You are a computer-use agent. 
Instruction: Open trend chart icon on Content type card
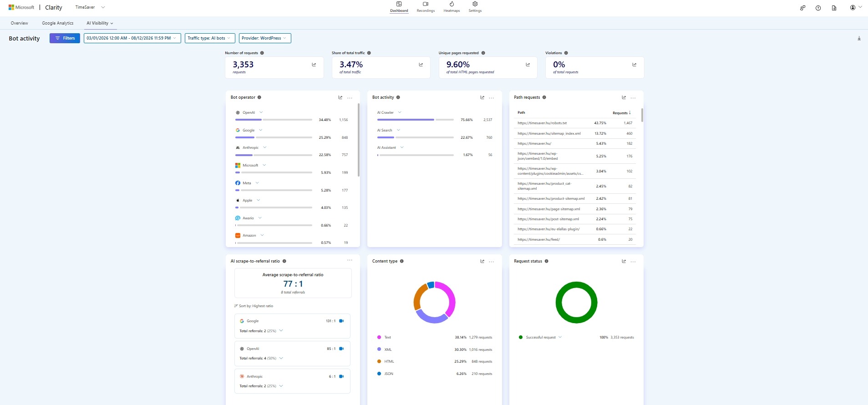[x=482, y=261]
